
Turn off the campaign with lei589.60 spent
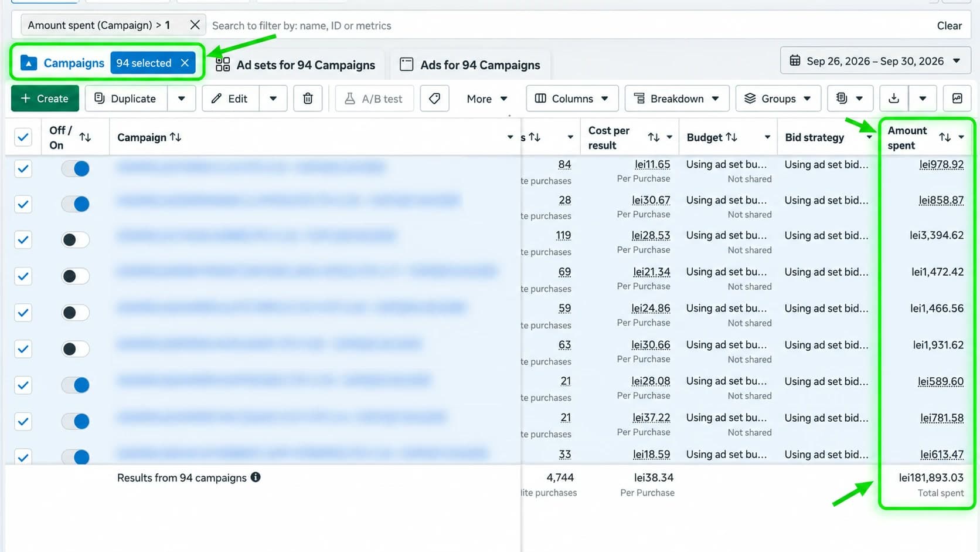point(76,385)
